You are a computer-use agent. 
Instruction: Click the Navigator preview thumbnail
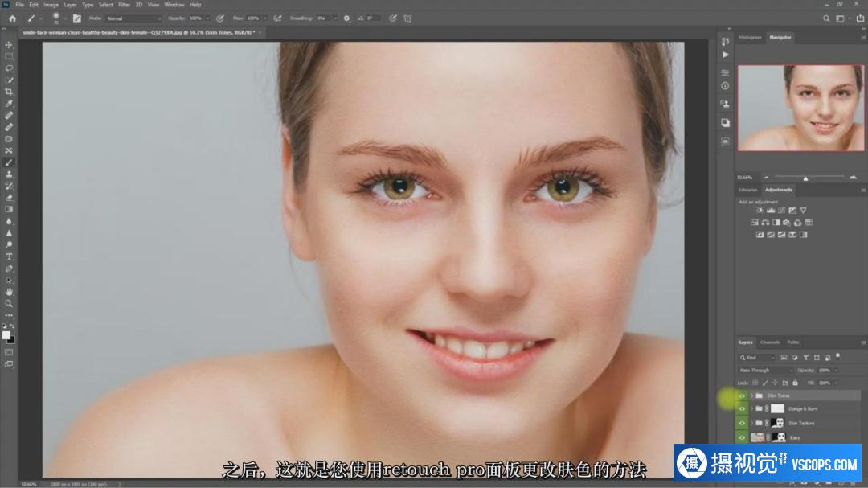tap(800, 108)
